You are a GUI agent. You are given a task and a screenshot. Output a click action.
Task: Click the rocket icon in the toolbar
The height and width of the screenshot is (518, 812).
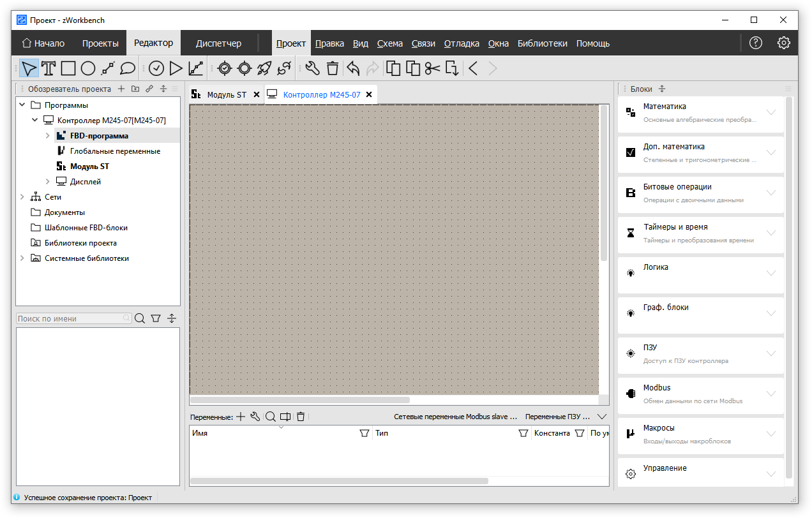click(264, 68)
